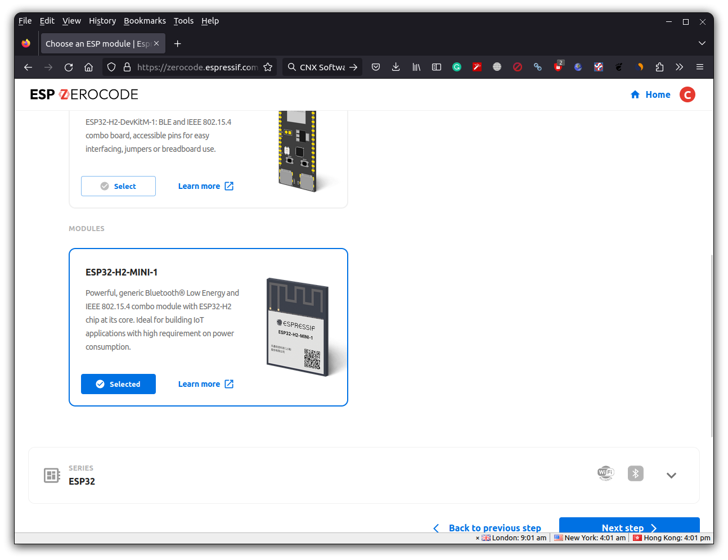Open Learn more for ESP32-H2-MINI-1
728x560 pixels.
pos(206,384)
